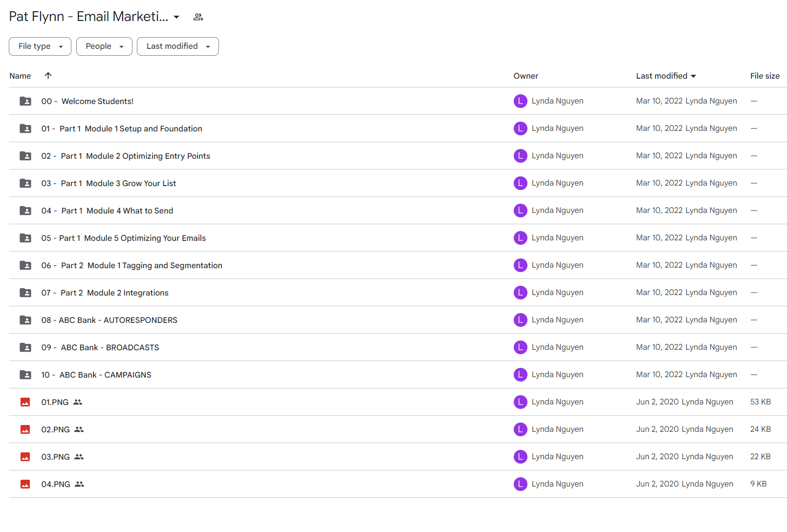787x532 pixels.
Task: Click the 9 KB file size value
Action: coord(758,484)
